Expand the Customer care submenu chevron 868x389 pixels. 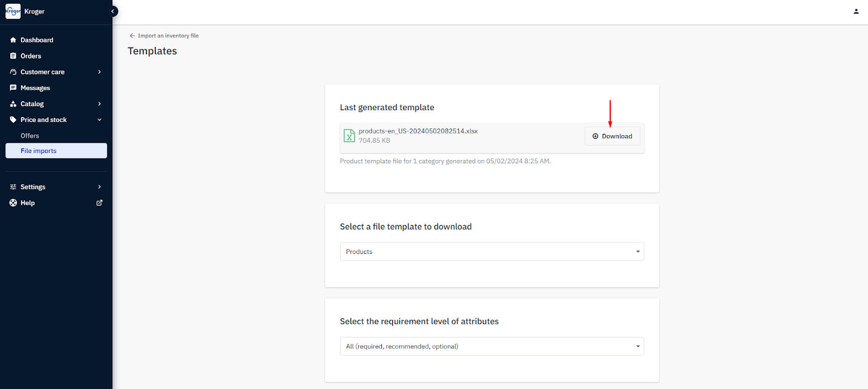pos(99,72)
